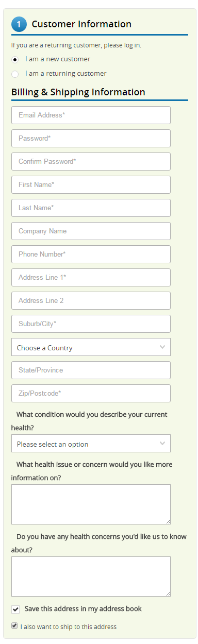
Task: Click the Address Line 1 box
Action: click(91, 278)
